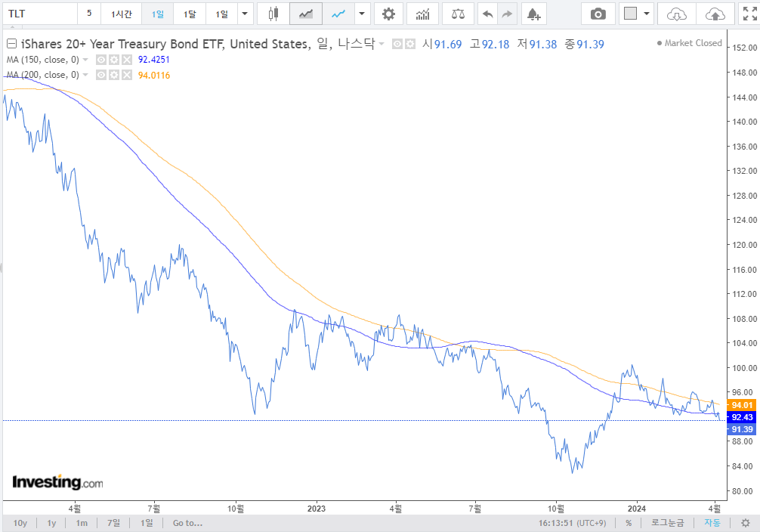Screen dimensions: 760x532
Task: Click the blue 92.43 price label
Action: tap(742, 417)
